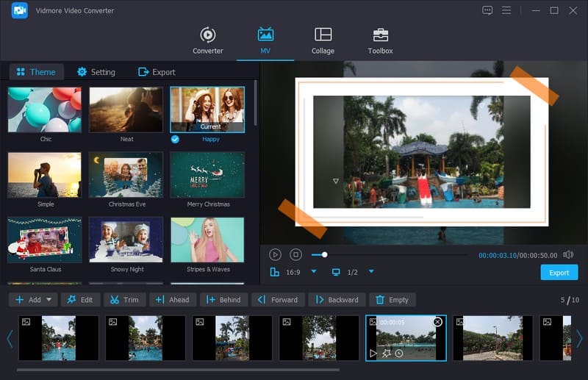
Task: Choose the Chic theme thumbnail
Action: [x=45, y=110]
